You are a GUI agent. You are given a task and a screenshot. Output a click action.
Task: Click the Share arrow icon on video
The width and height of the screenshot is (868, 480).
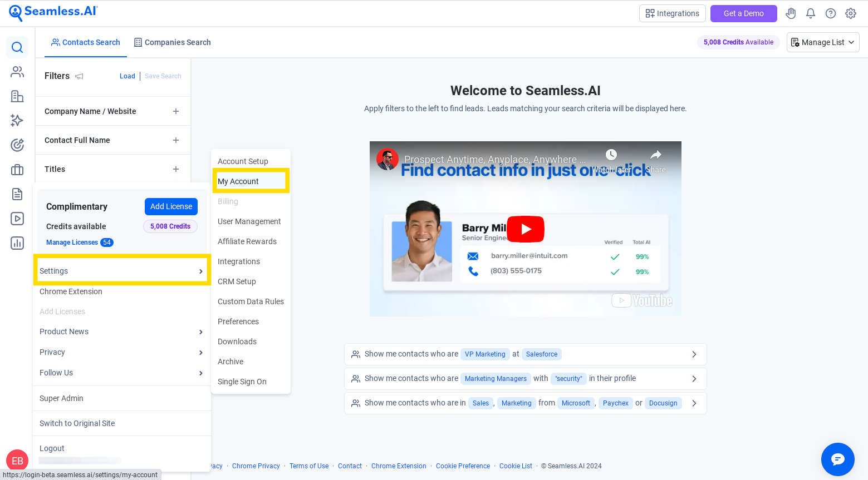[x=656, y=155]
